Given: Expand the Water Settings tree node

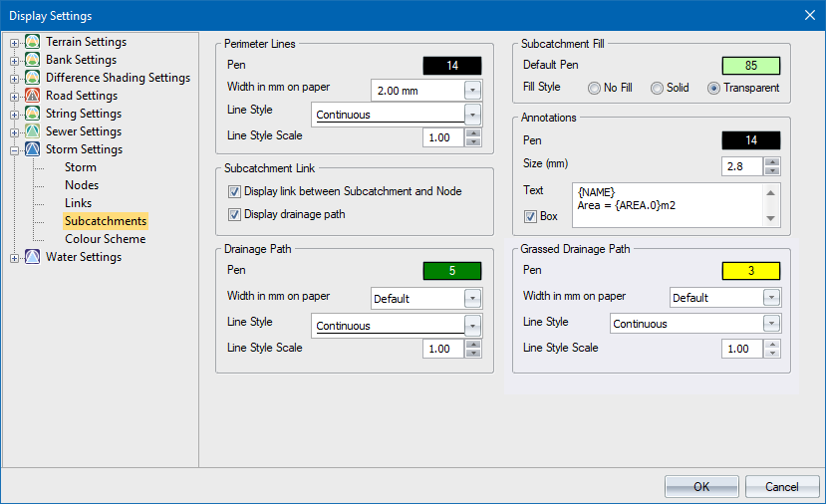Looking at the screenshot, I should [x=14, y=258].
